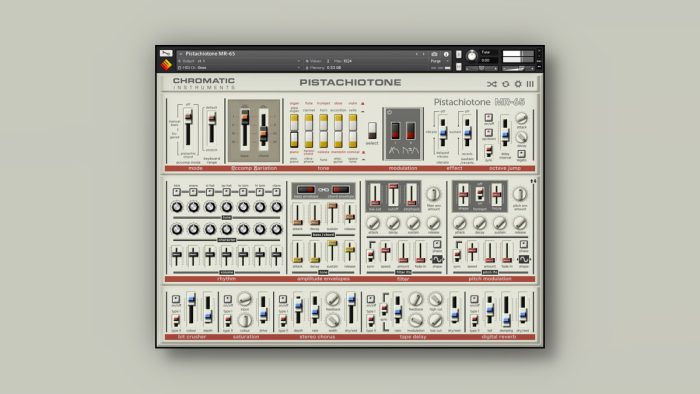Click the filter cutoff slider handle

click(x=393, y=186)
